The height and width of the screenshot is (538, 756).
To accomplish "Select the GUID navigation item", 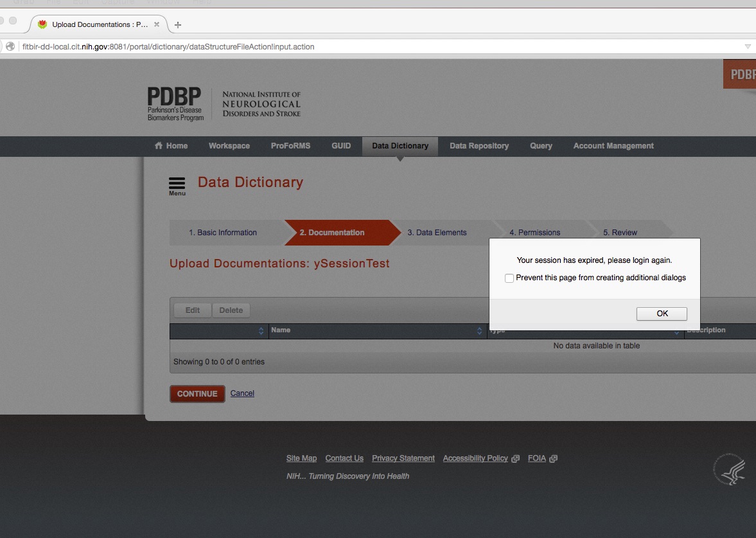I will [x=341, y=146].
